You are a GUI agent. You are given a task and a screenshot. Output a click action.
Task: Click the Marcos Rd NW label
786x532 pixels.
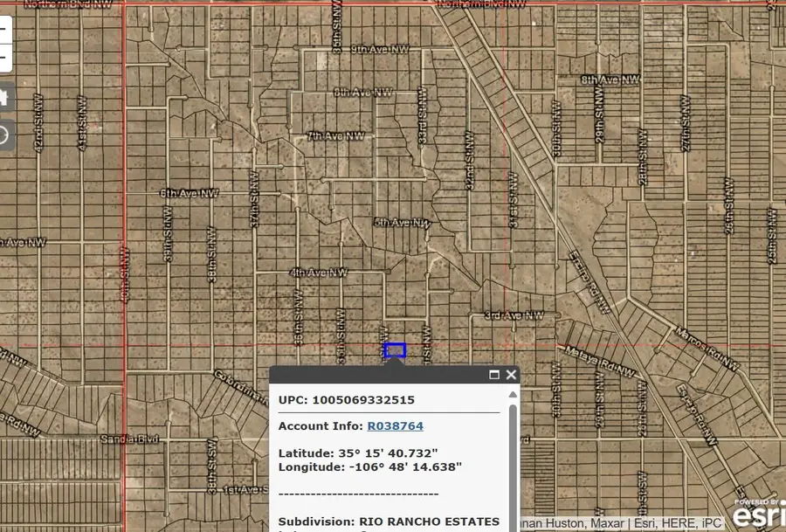tap(707, 349)
